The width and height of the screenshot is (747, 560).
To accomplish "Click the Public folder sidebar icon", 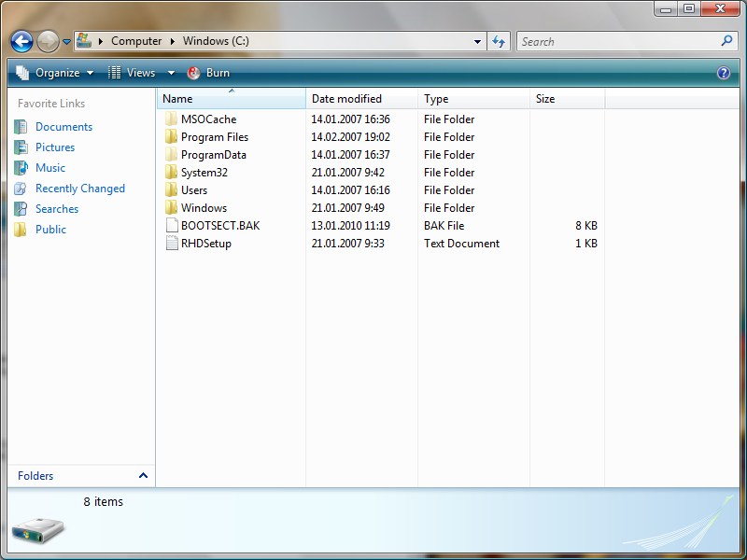I will (21, 229).
